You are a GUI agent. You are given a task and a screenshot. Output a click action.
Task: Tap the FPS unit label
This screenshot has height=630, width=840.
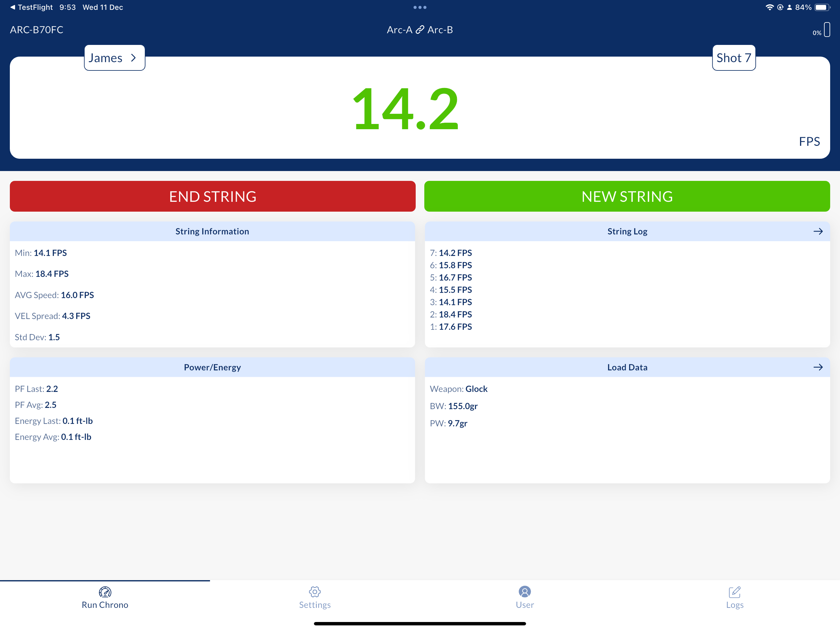pyautogui.click(x=809, y=142)
